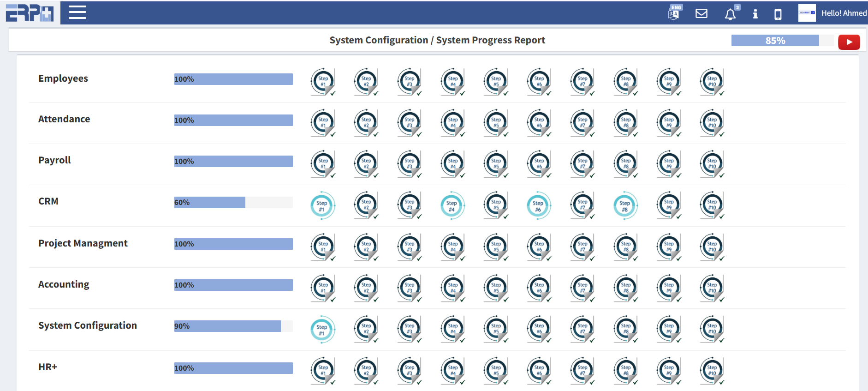Click the information icon in header

(755, 14)
